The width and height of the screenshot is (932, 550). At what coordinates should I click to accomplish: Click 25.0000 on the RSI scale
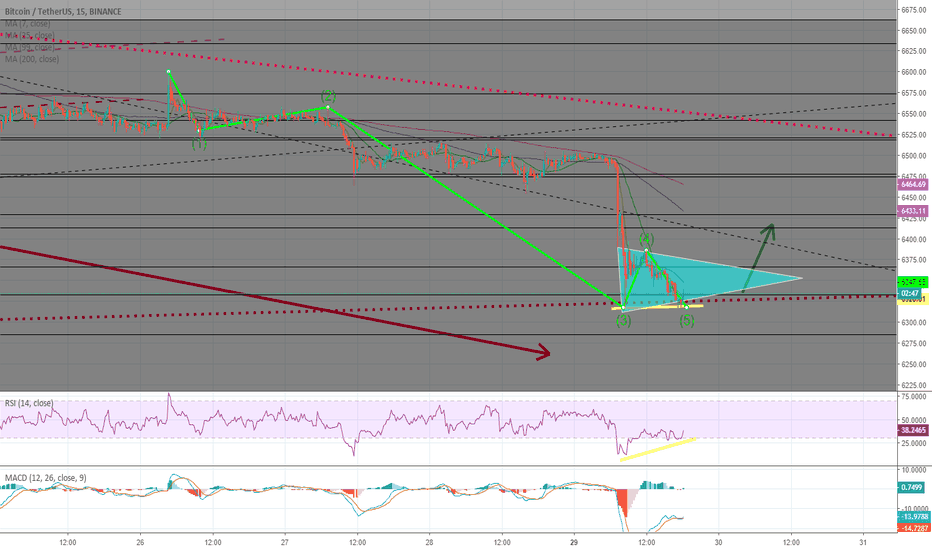(914, 443)
